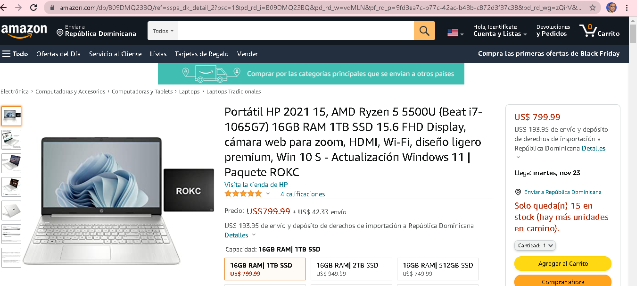Open the Vender nav item

pyautogui.click(x=247, y=54)
